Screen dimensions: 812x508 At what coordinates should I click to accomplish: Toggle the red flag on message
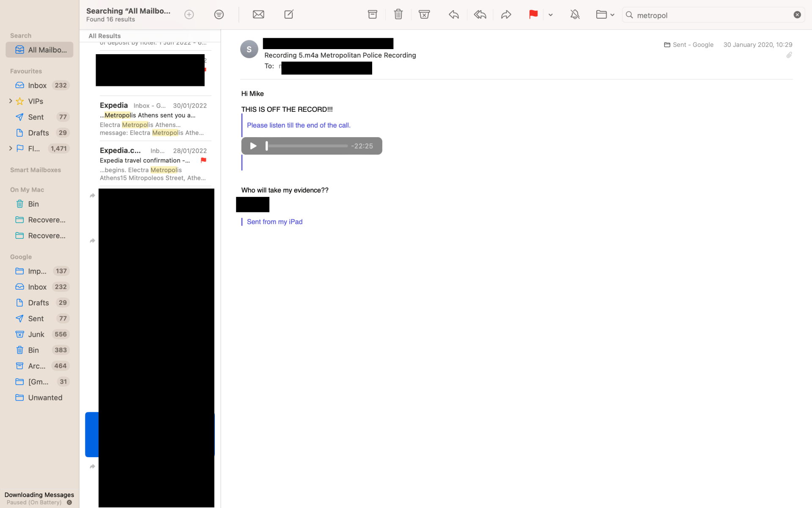click(x=533, y=14)
